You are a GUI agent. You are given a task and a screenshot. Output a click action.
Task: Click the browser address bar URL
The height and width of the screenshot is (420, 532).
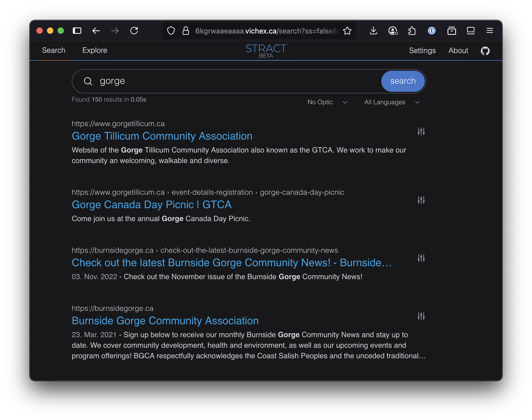click(x=267, y=31)
